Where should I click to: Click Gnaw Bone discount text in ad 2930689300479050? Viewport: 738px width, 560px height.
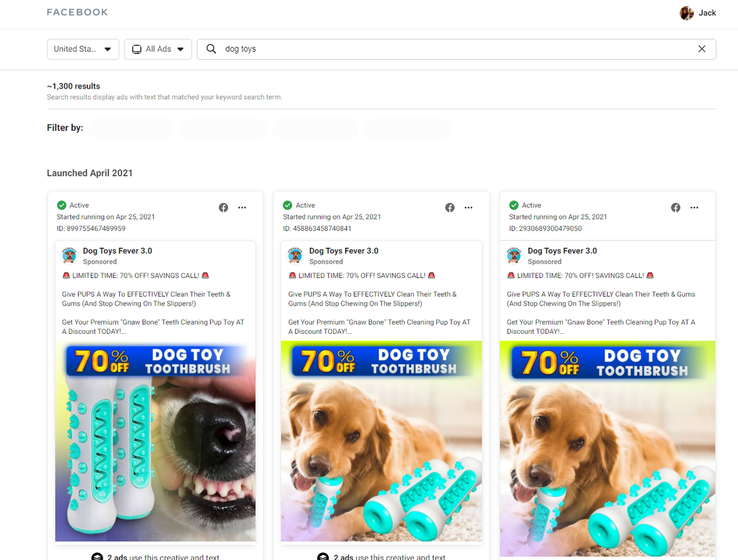pos(601,327)
